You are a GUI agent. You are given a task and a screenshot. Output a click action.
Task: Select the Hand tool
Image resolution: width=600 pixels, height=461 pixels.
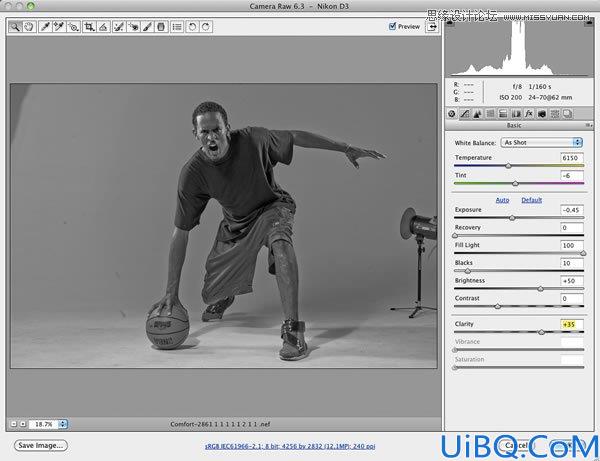(29, 27)
